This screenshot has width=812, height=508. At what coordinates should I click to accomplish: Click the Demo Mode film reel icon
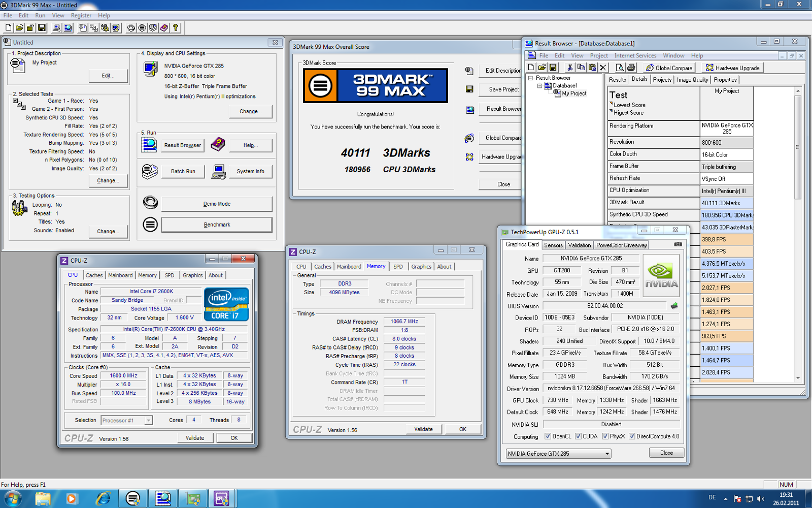click(150, 202)
